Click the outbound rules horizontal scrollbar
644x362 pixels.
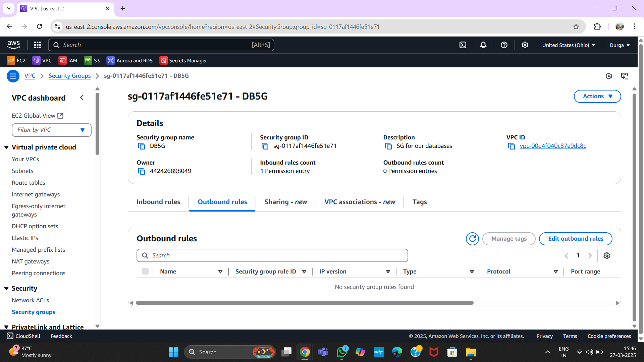[x=304, y=303]
